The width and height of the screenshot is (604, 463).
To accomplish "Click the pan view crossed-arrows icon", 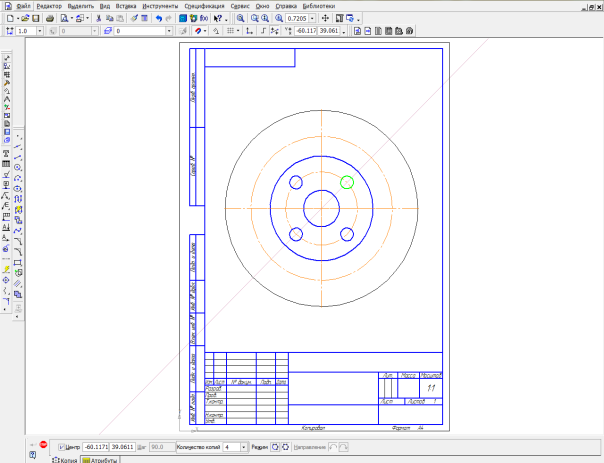I will pos(325,18).
